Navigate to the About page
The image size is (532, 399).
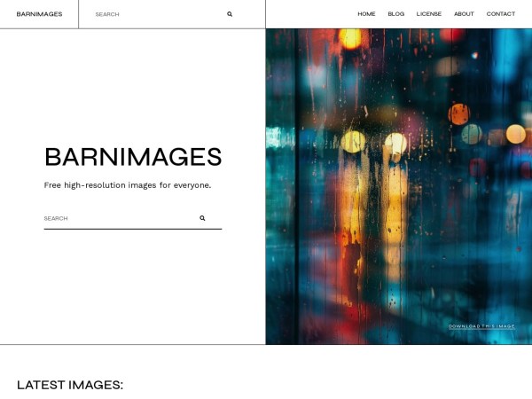click(x=464, y=14)
